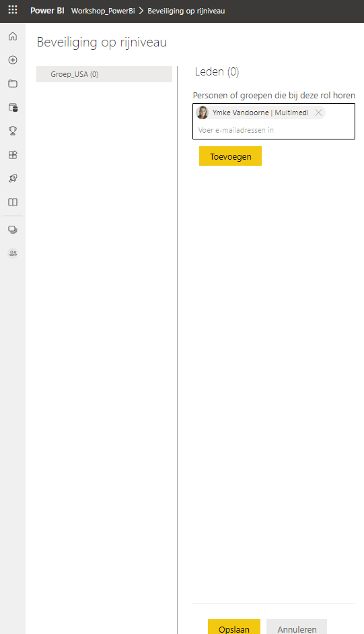The height and width of the screenshot is (634, 364).
Task: Click Power BI title in header
Action: tap(47, 11)
